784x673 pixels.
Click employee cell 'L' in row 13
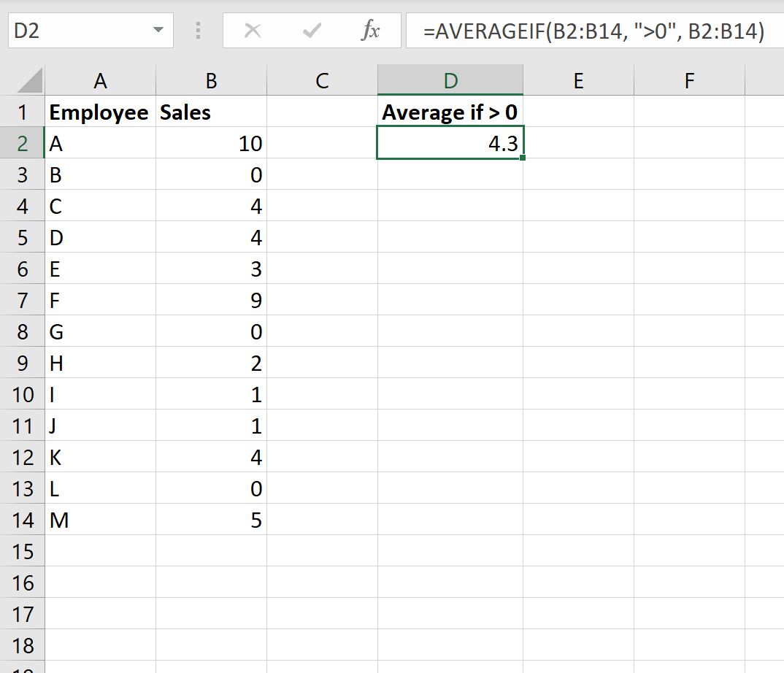101,488
